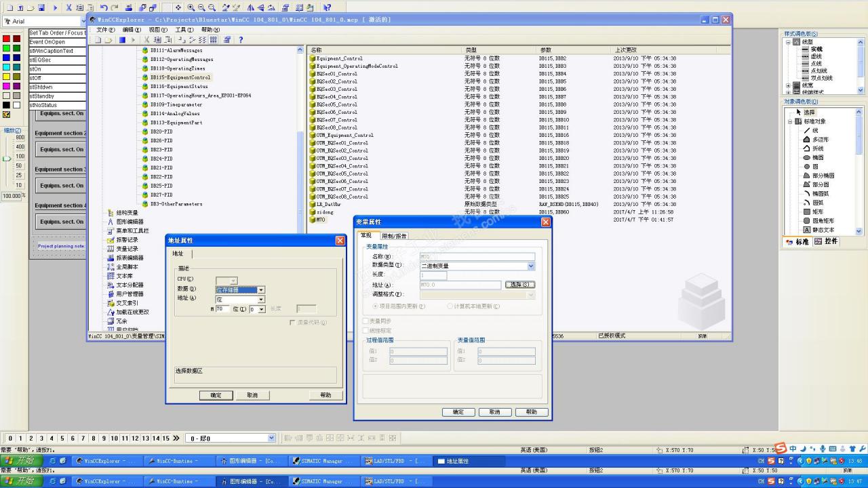Open the 工具 menu in WinCC Explorer
Viewport: 868px width, 488px height.
pos(184,30)
